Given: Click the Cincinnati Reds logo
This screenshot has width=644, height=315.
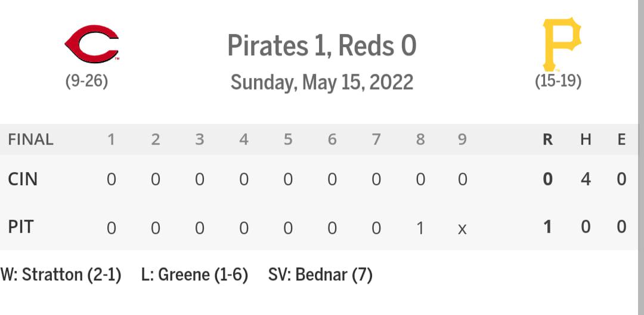Looking at the screenshot, I should coord(92,44).
